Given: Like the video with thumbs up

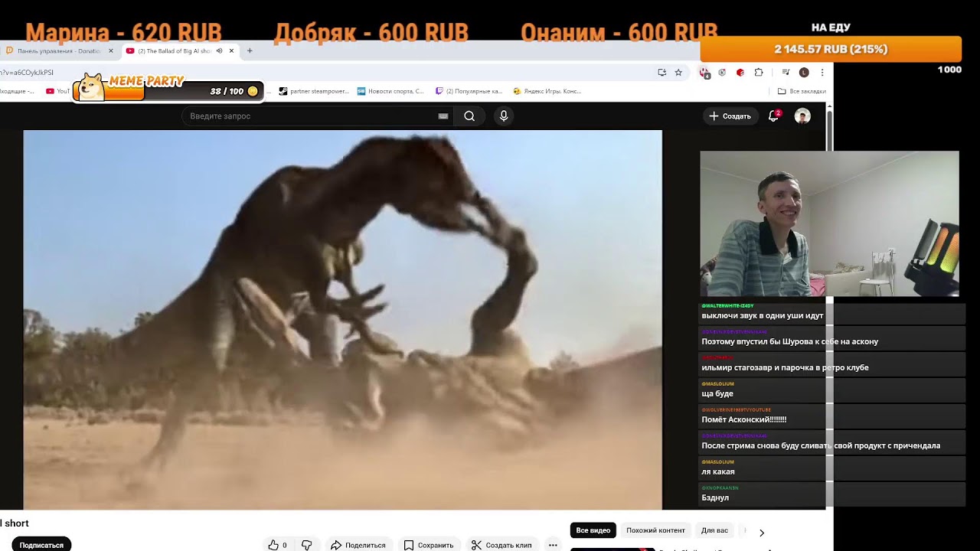Looking at the screenshot, I should 277,545.
